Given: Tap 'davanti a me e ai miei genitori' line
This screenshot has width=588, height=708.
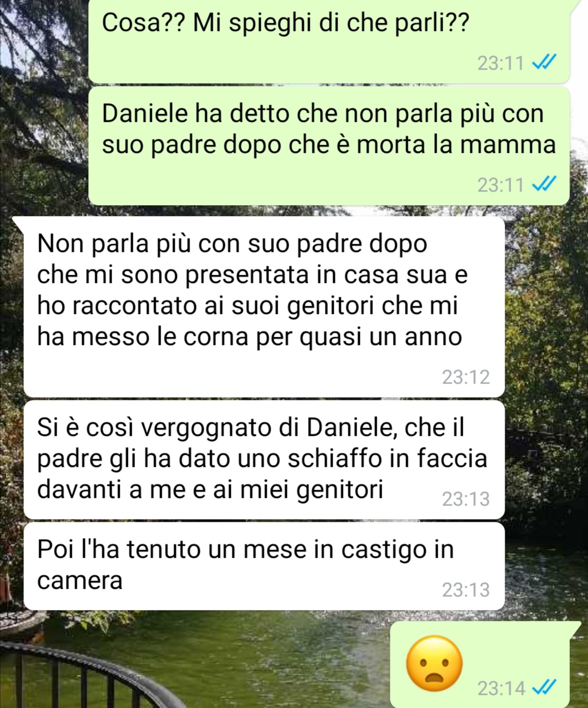Looking at the screenshot, I should click(210, 489).
